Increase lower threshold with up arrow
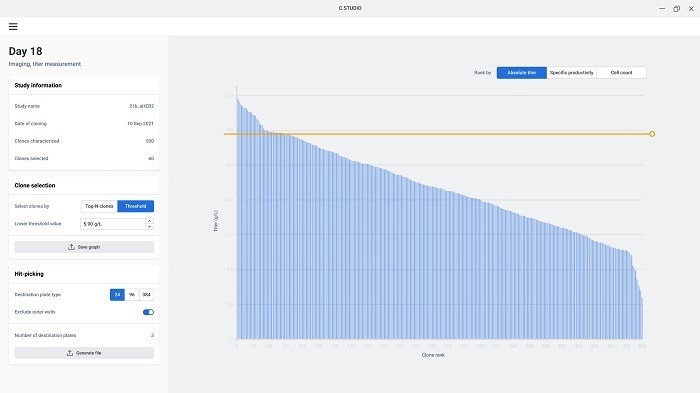 tap(150, 221)
